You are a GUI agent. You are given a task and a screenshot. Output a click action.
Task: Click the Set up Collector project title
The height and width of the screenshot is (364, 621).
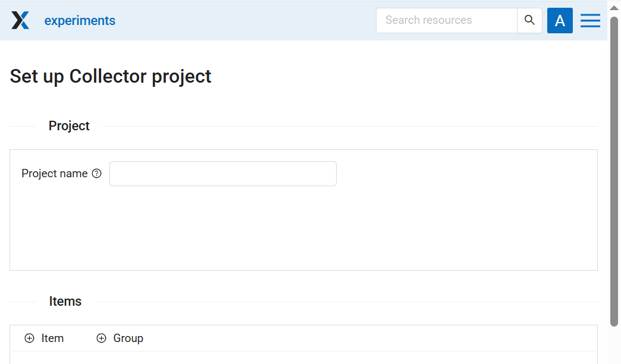[111, 77]
